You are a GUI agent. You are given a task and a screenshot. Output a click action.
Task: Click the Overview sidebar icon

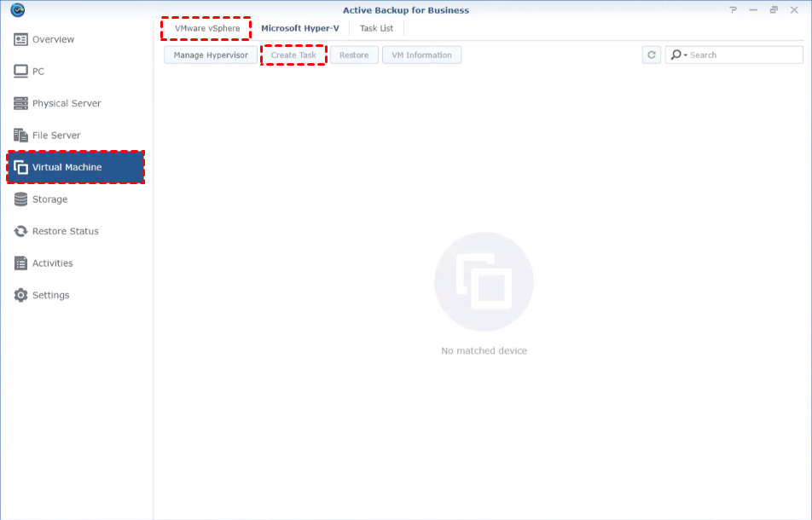point(20,39)
